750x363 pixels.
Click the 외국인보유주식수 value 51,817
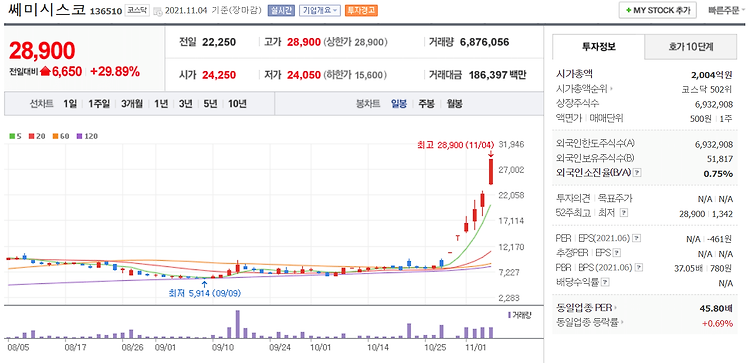coord(719,159)
